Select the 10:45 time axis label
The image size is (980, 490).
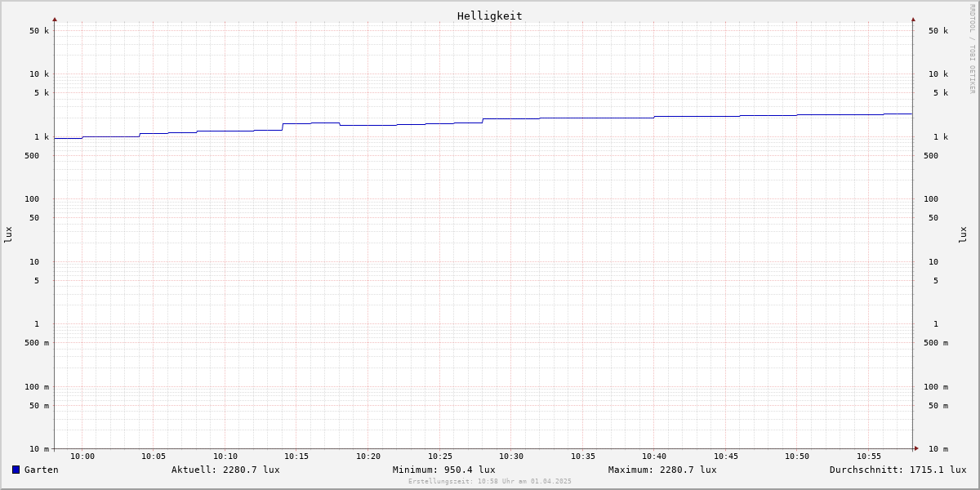pyautogui.click(x=725, y=457)
